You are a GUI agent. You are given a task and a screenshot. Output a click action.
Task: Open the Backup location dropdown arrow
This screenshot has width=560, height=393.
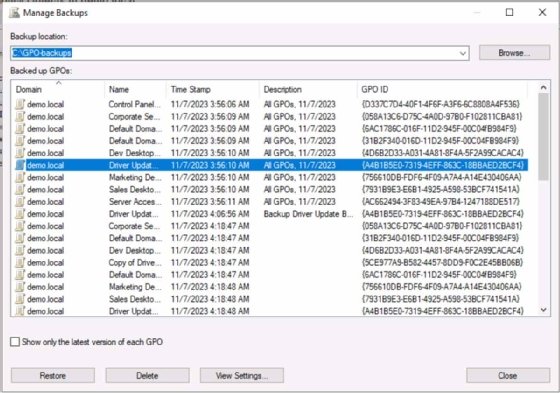click(x=462, y=53)
